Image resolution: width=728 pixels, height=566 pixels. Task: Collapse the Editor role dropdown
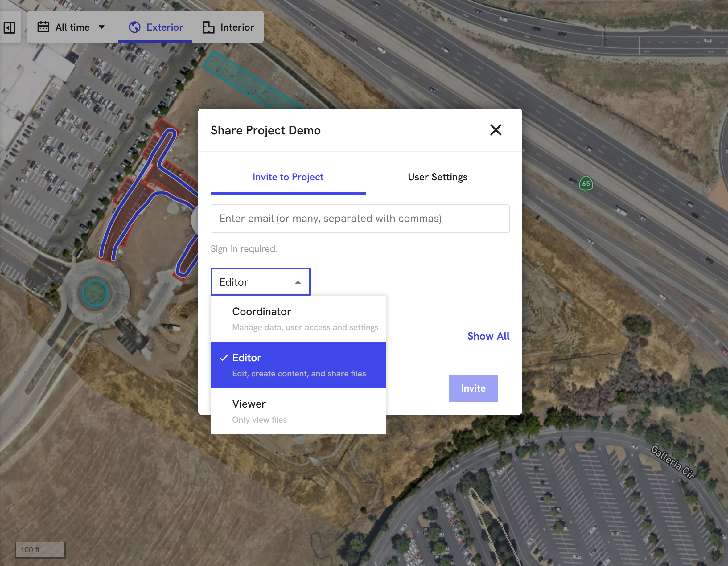(x=261, y=282)
